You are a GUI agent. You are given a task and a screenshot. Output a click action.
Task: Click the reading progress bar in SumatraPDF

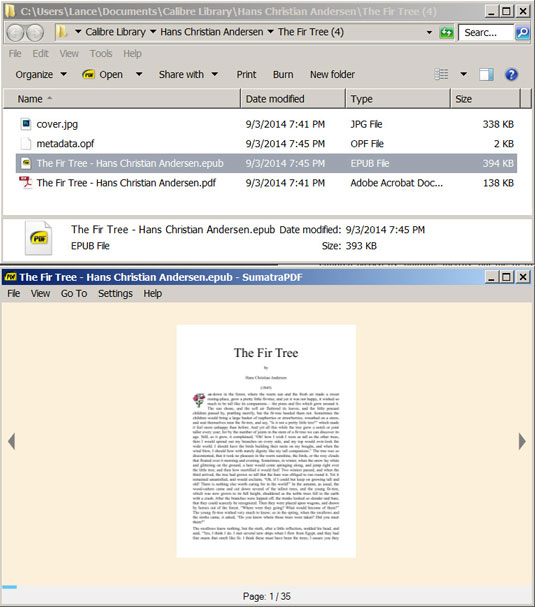(x=9, y=587)
